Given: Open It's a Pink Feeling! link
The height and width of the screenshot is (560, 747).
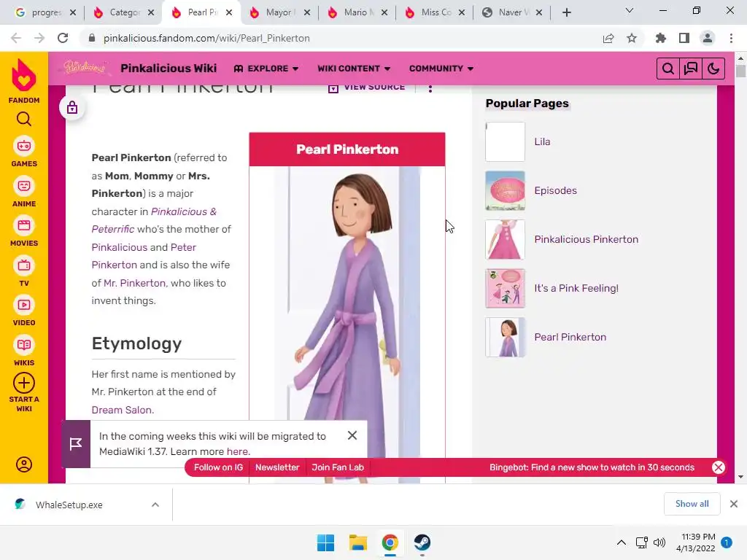Looking at the screenshot, I should tap(576, 288).
